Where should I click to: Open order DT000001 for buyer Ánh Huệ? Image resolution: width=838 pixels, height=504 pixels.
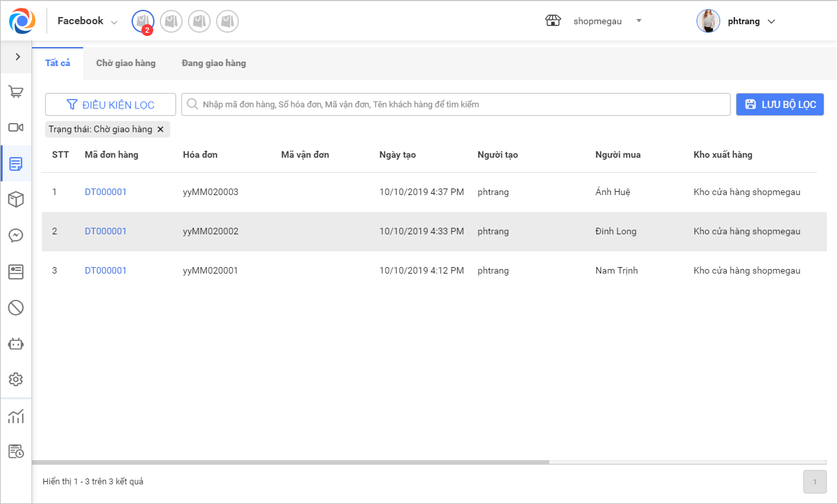[x=105, y=192]
